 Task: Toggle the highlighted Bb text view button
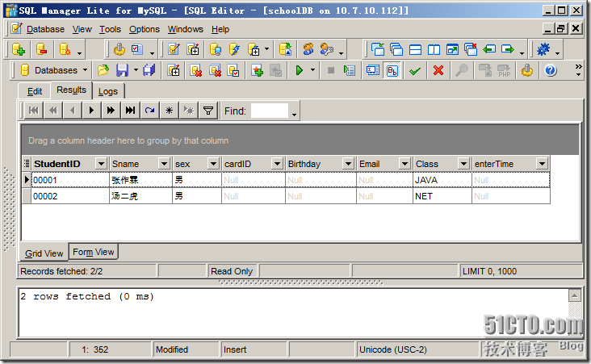(392, 70)
